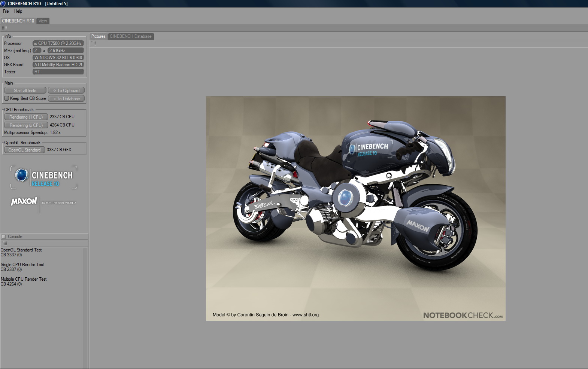Click the Tester field containing RT
This screenshot has width=588, height=369.
coord(58,72)
